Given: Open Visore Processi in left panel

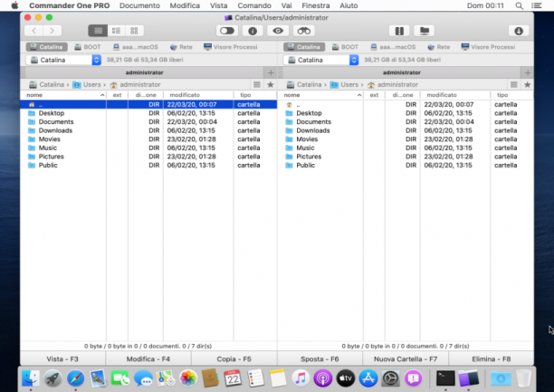Looking at the screenshot, I should pos(231,47).
